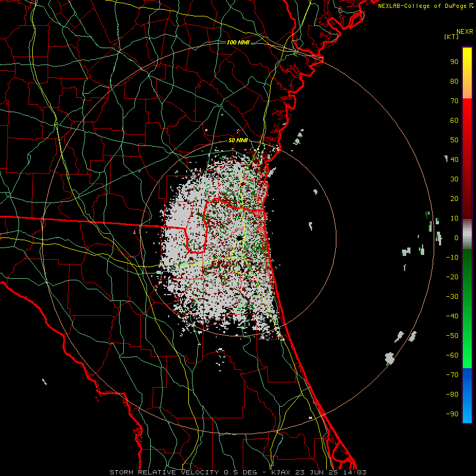
Task: Click the blue segment of the color bar
Action: click(467, 396)
